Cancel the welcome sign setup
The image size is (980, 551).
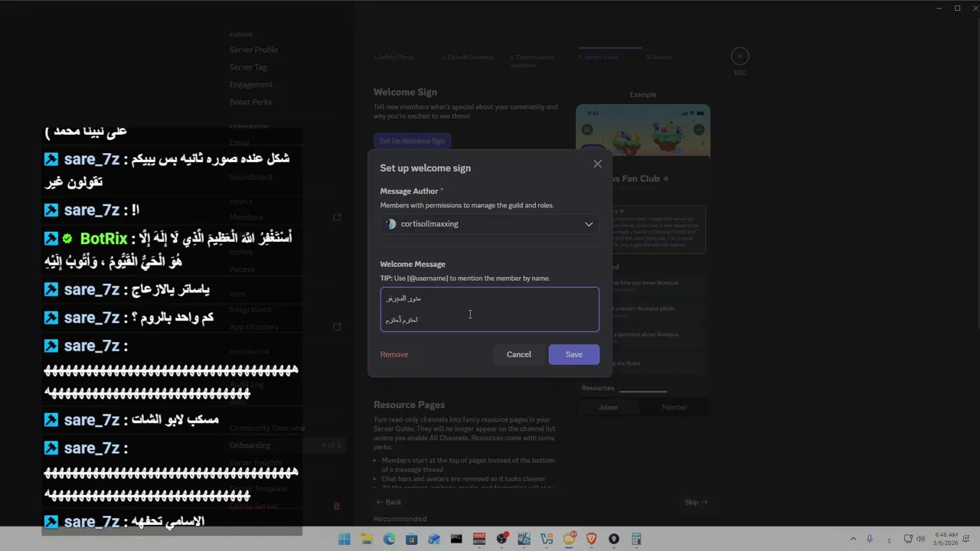(x=518, y=354)
